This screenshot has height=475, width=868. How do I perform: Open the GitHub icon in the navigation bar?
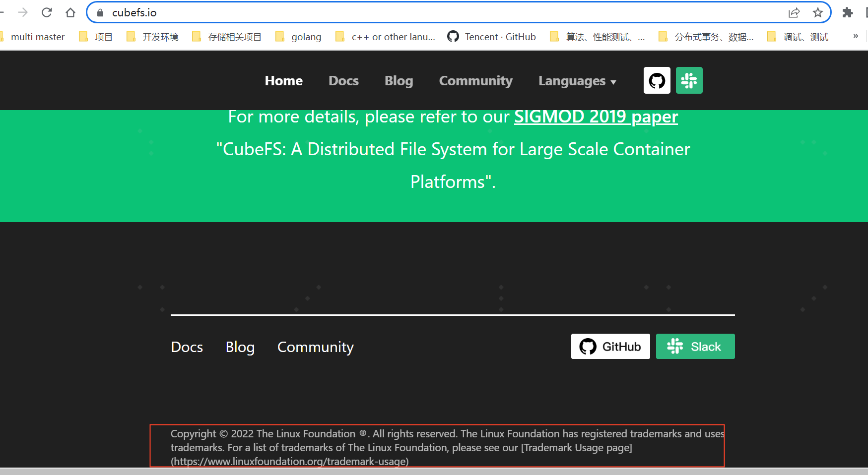tap(657, 80)
